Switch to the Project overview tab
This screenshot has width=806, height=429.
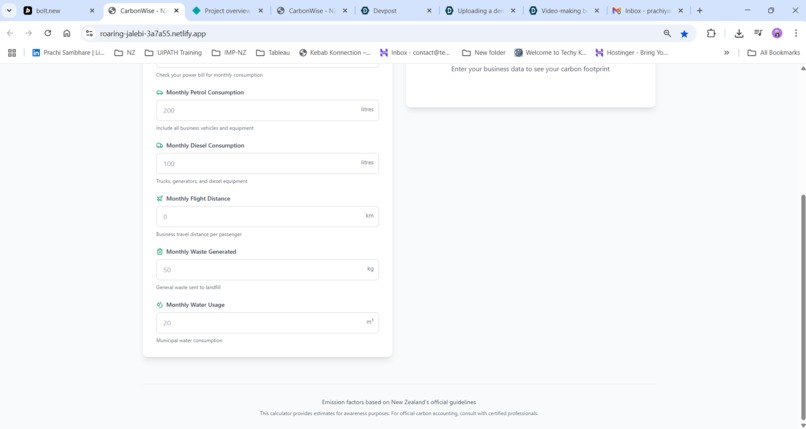[227, 10]
